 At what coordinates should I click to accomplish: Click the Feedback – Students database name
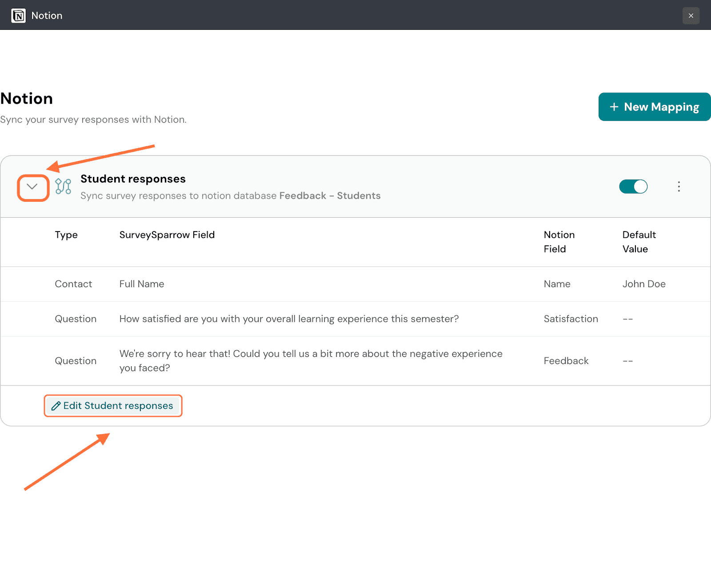[330, 196]
